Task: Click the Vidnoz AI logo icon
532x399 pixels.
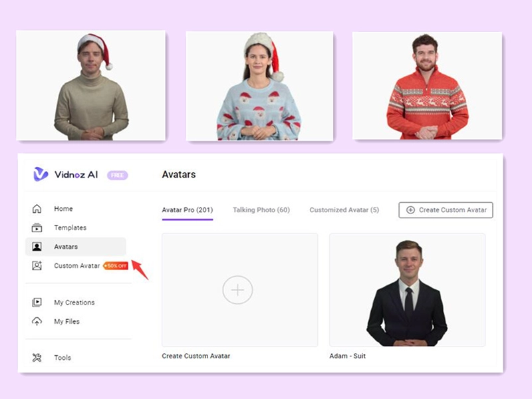Action: click(x=41, y=174)
